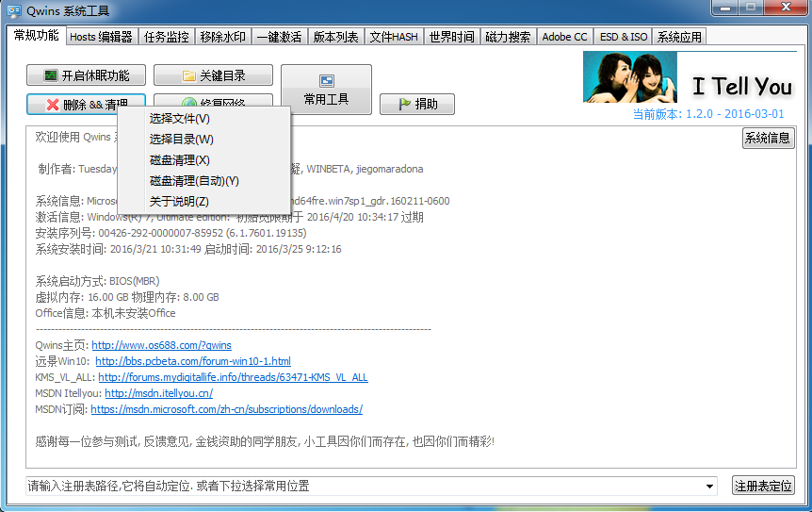Click the 修复网络 button

tap(213, 101)
